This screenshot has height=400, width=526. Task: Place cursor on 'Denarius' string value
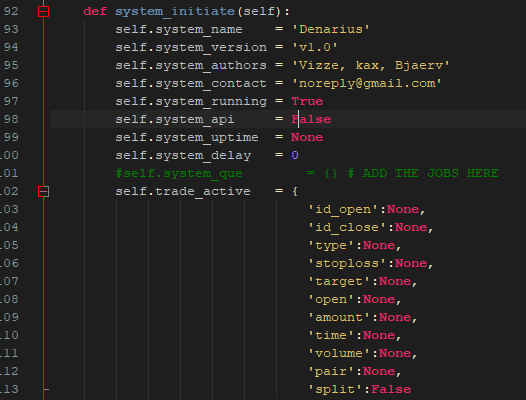pos(330,29)
